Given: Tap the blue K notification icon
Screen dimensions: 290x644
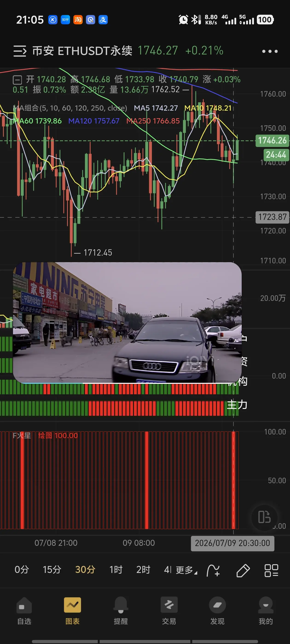Looking at the screenshot, I should [53, 20].
